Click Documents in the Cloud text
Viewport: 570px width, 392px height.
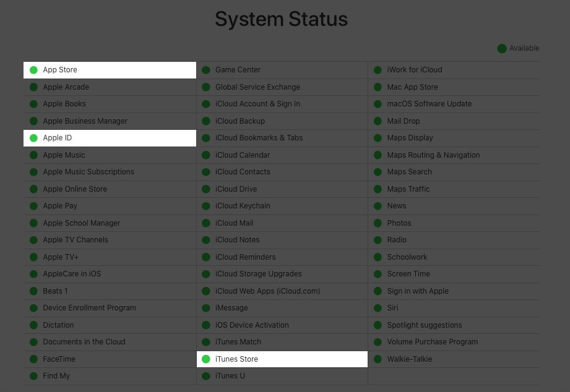(x=84, y=342)
